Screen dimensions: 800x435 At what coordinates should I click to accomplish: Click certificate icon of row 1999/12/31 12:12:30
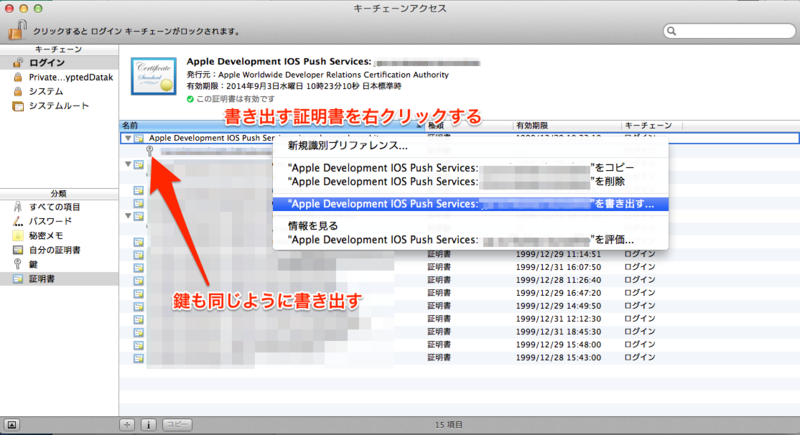138,319
